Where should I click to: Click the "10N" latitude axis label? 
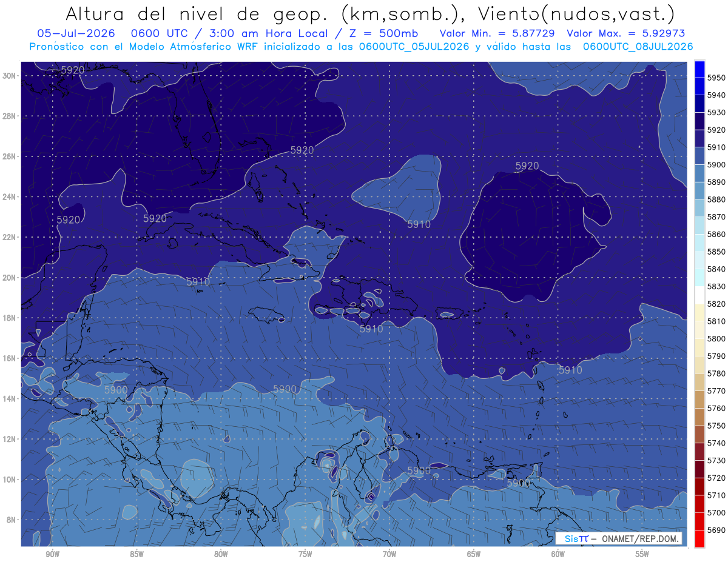(x=10, y=479)
